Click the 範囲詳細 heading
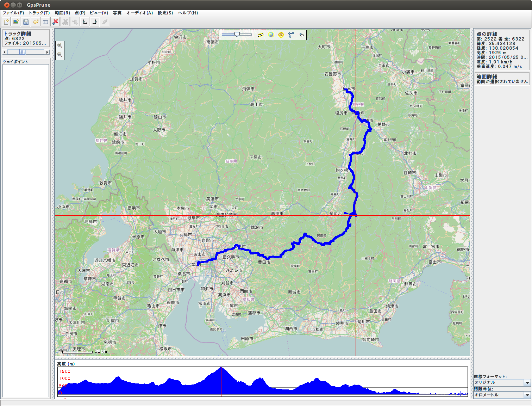Screen dimensions: 532x406 click(487, 77)
